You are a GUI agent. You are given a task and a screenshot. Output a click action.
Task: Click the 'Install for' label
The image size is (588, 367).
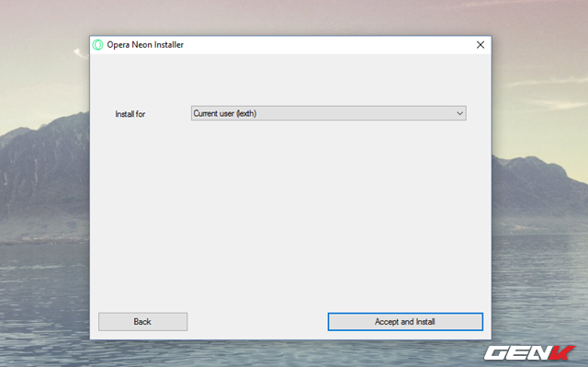(x=130, y=114)
